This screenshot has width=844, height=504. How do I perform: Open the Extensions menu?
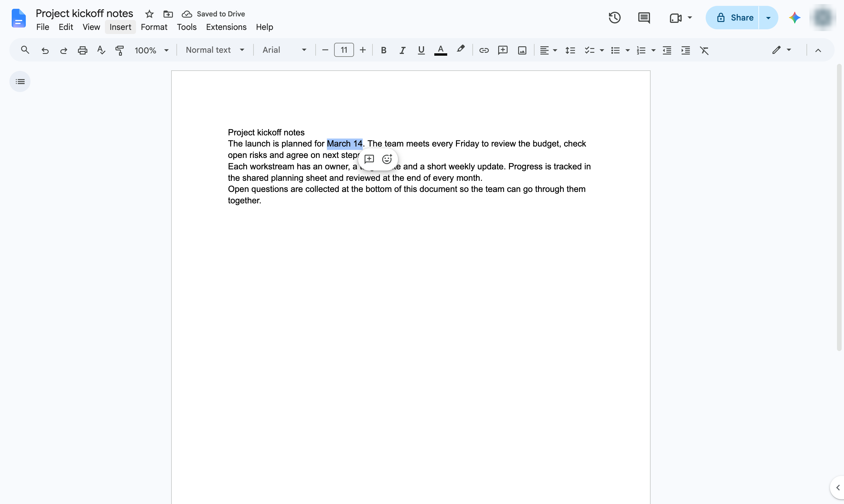[x=226, y=27]
